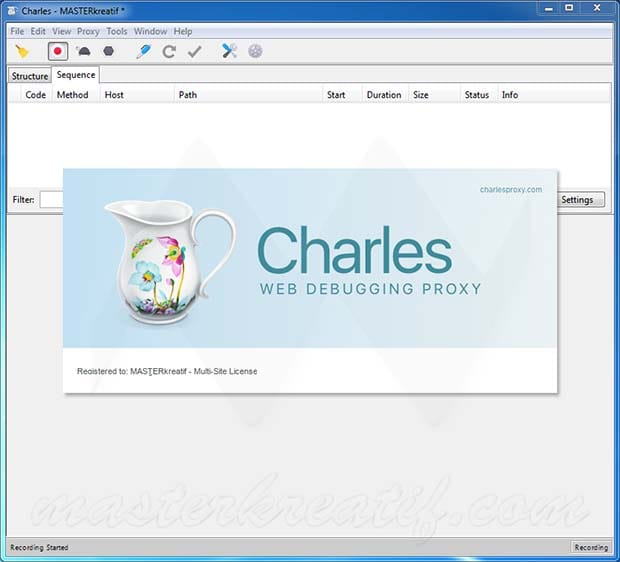The image size is (620, 562).
Task: Open settings with the gear toolbar icon
Action: [255, 51]
